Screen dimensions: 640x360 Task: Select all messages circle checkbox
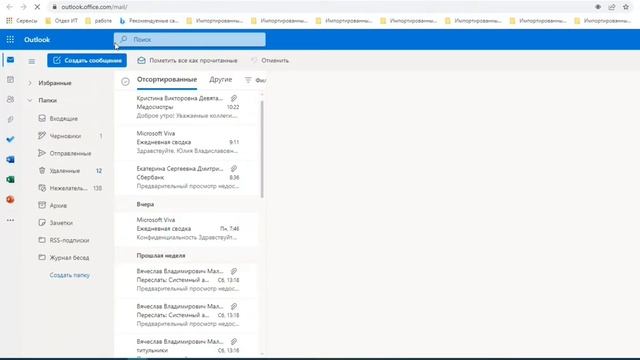[x=125, y=82]
